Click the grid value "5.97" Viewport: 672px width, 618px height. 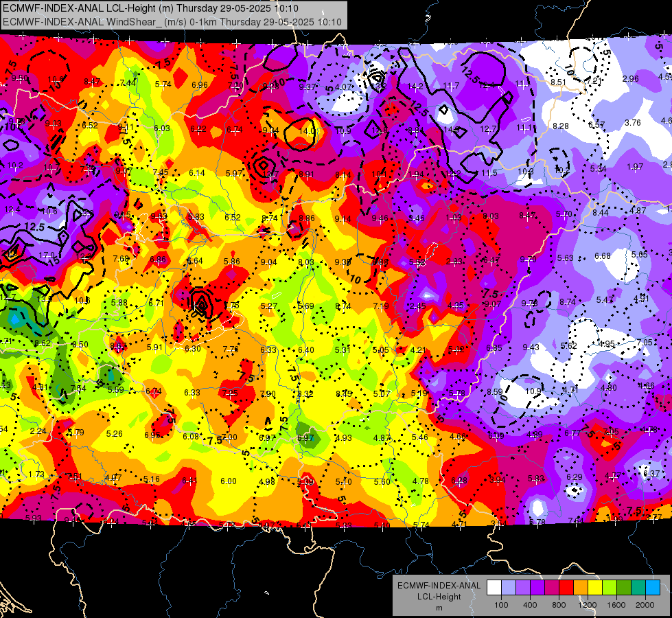click(234, 173)
